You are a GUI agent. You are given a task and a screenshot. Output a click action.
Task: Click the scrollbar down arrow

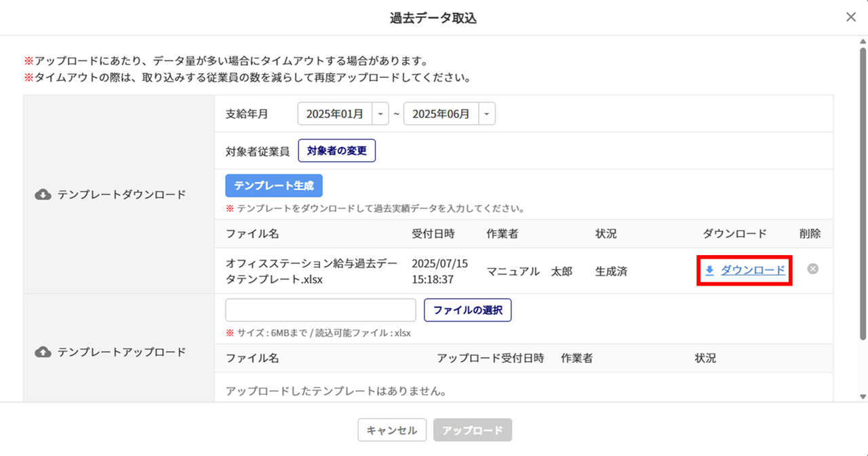[x=863, y=396]
